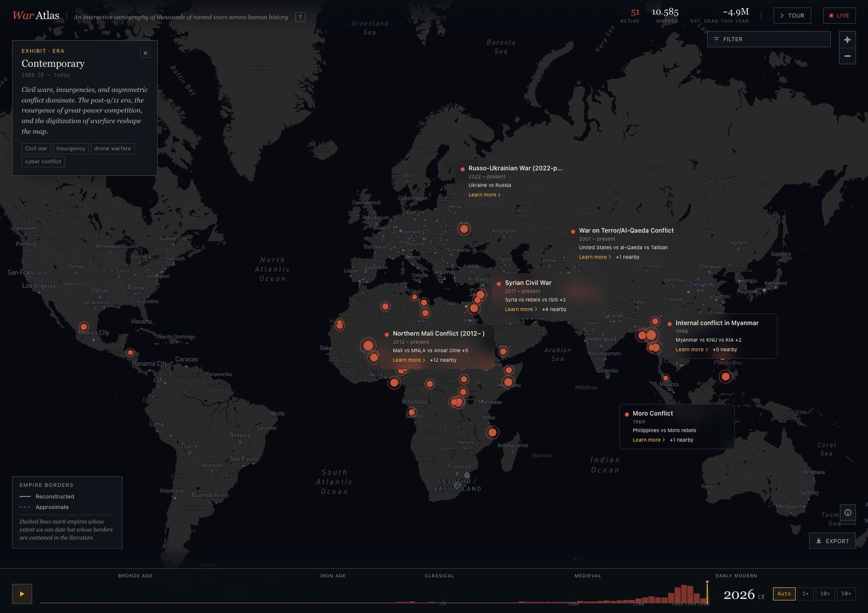Zoom in with the plus button
Image resolution: width=868 pixels, height=613 pixels.
click(847, 40)
